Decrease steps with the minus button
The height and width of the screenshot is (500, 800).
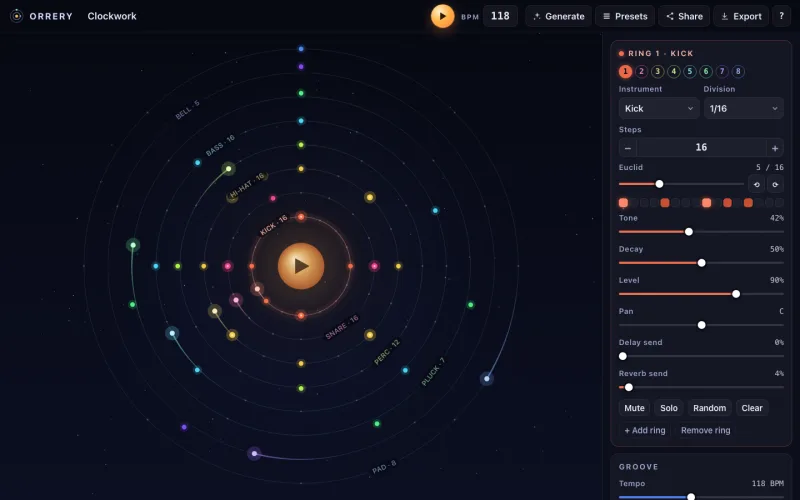click(628, 148)
